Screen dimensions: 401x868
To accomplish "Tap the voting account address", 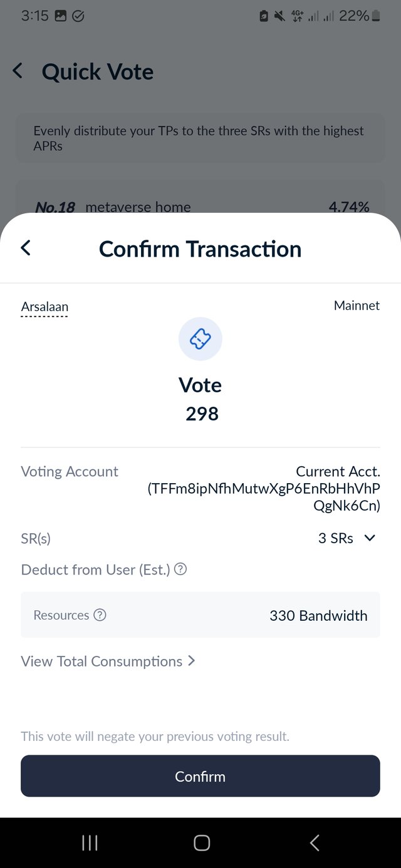I will (264, 489).
